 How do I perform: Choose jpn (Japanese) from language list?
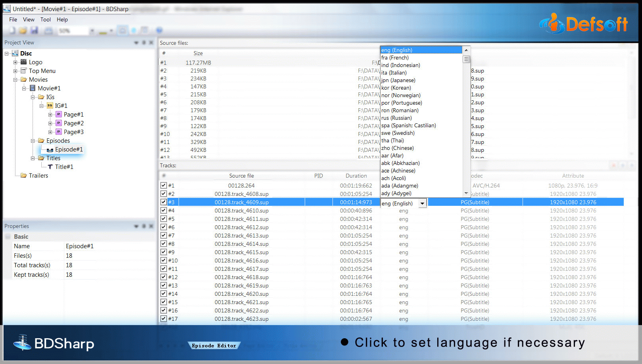pos(421,80)
